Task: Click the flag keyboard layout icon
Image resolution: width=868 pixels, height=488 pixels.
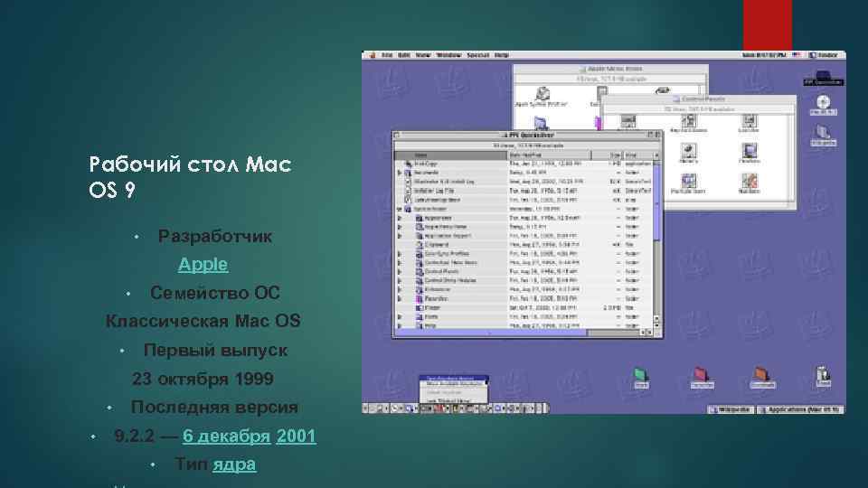Action: click(x=797, y=55)
